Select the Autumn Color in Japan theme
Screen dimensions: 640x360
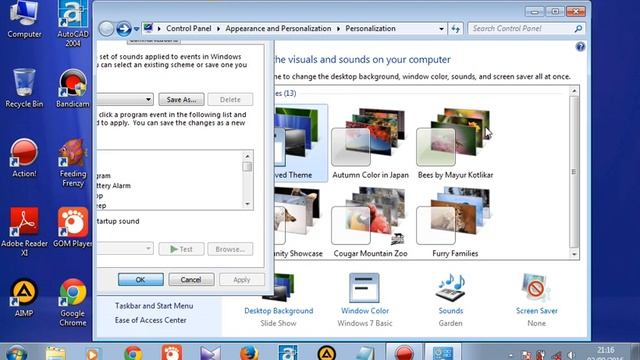click(370, 143)
